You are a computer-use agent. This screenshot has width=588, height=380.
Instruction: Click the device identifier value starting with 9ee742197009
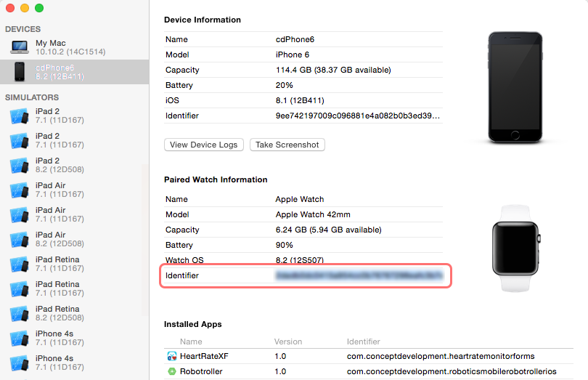(358, 116)
